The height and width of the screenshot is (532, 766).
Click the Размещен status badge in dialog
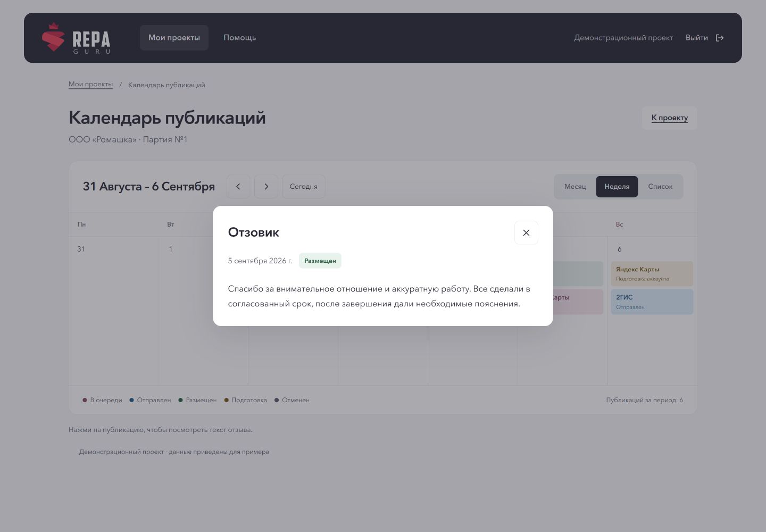click(320, 261)
